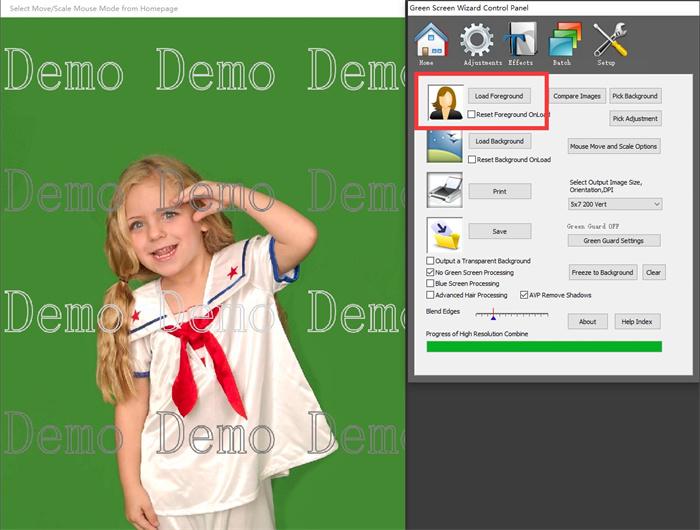Open the output image size dropdown
700x530 pixels.
[615, 204]
